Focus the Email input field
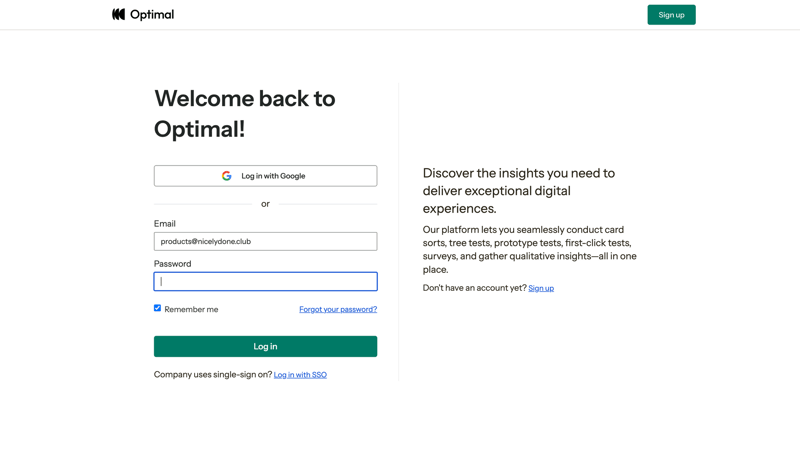The image size is (800, 470). tap(265, 241)
